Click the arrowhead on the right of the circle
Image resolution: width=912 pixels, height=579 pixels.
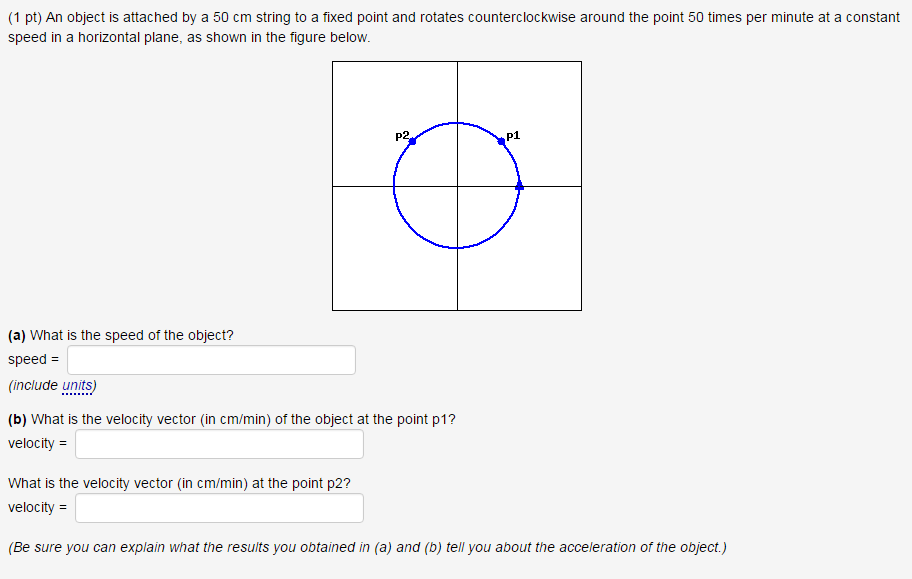click(x=518, y=184)
